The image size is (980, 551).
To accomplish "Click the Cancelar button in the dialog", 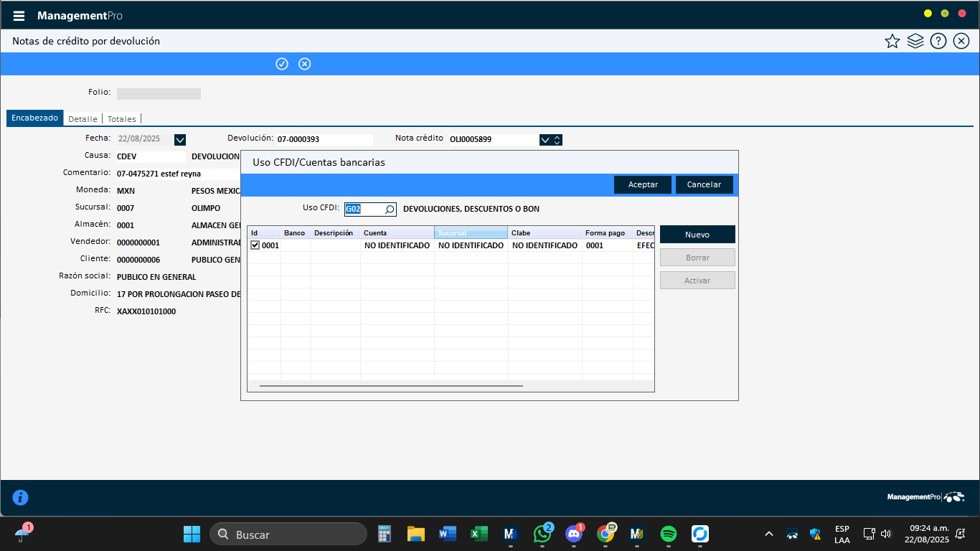I will pos(705,184).
